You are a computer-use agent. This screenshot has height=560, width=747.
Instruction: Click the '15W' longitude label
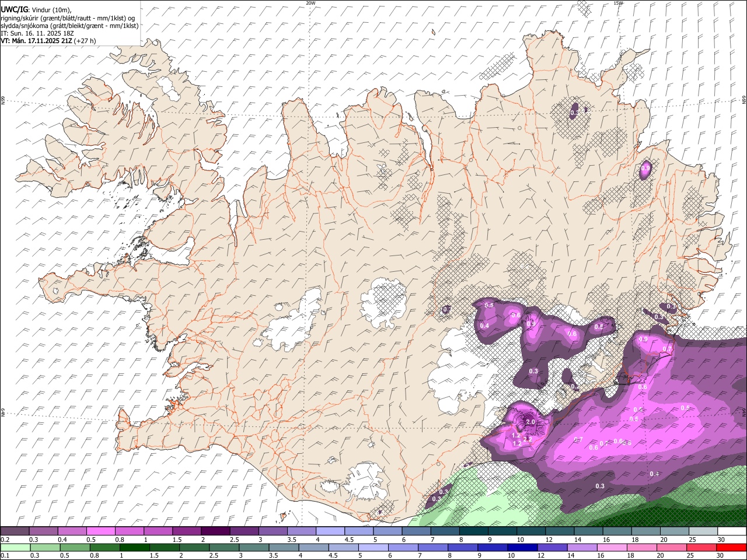coord(618,3)
